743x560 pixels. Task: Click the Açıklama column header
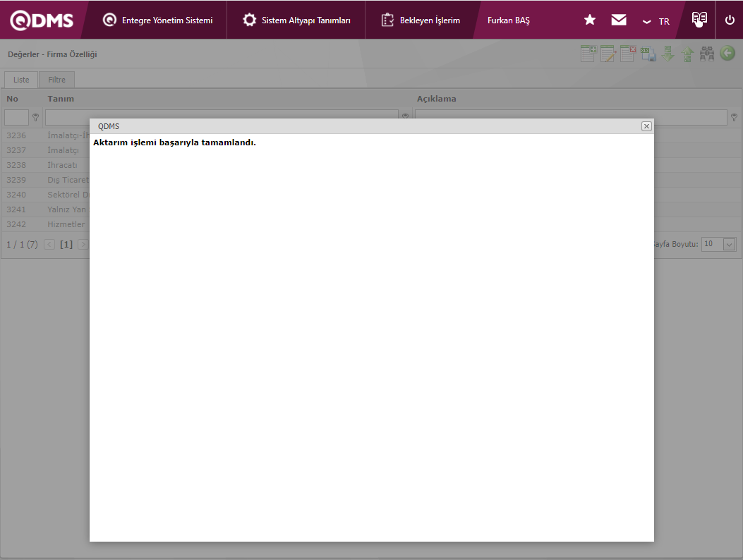click(437, 99)
